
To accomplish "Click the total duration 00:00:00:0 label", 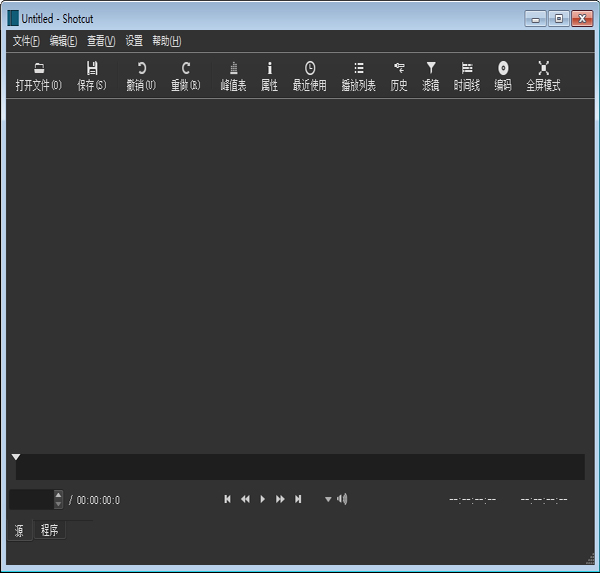I will [x=98, y=500].
